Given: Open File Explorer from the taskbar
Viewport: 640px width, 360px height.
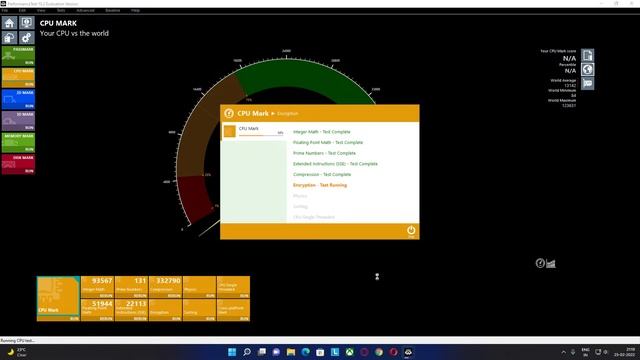Looking at the screenshot, I should pyautogui.click(x=291, y=352).
